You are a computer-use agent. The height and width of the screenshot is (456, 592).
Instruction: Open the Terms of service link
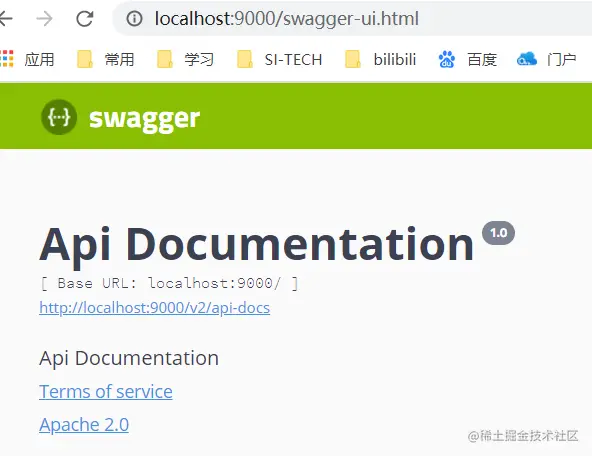(106, 392)
